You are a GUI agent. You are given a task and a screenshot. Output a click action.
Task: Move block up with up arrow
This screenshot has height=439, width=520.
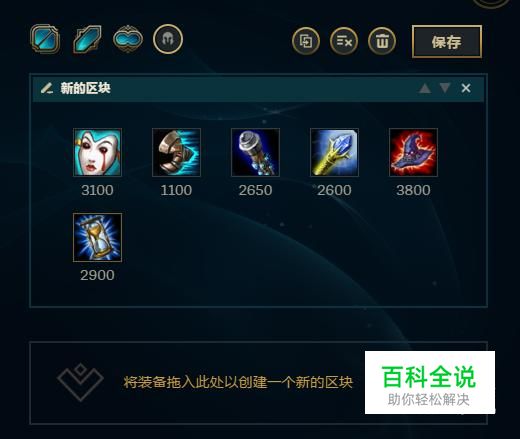pyautogui.click(x=425, y=88)
